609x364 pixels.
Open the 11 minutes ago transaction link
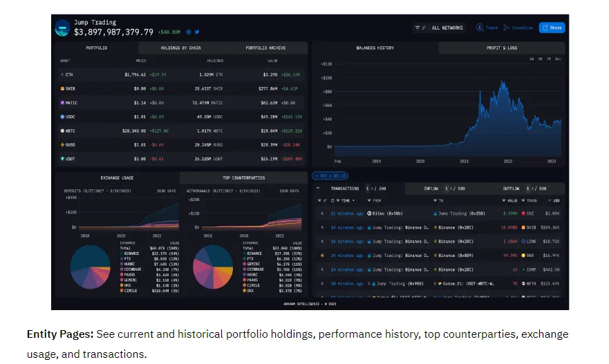tap(347, 213)
